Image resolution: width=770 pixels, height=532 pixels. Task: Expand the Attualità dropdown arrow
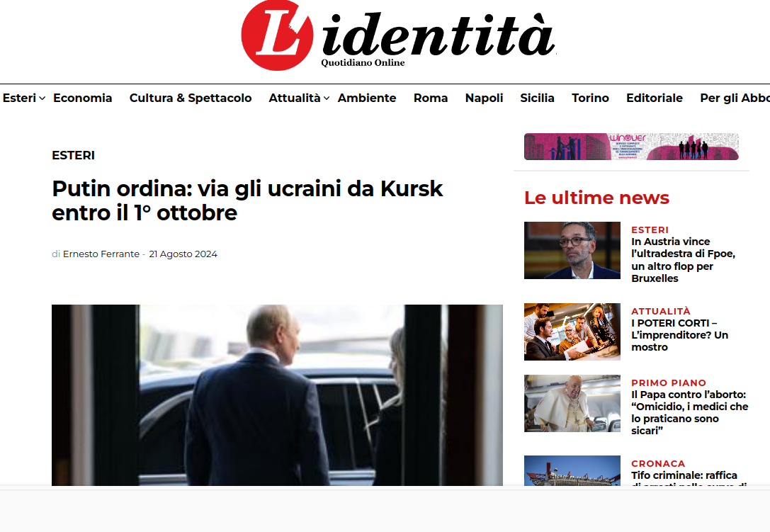click(x=327, y=98)
